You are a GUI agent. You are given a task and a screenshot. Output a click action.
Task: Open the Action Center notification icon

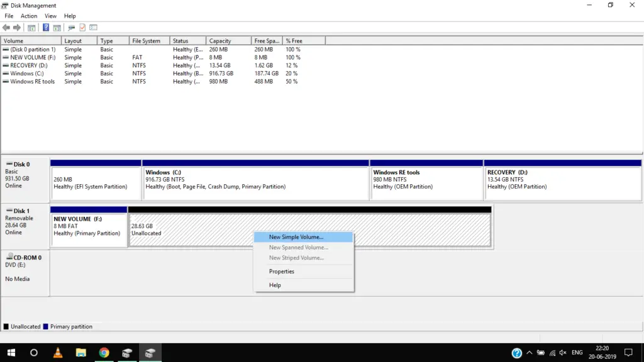coord(628,353)
